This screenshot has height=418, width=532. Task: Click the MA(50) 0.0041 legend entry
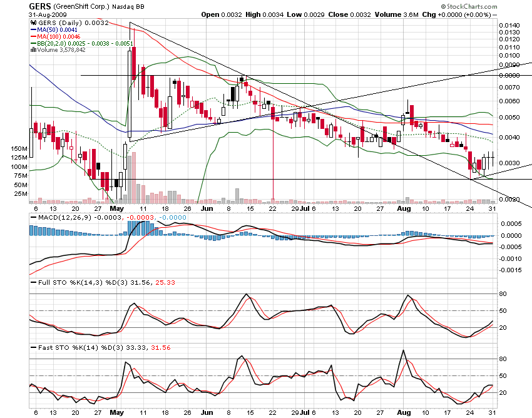coord(57,30)
